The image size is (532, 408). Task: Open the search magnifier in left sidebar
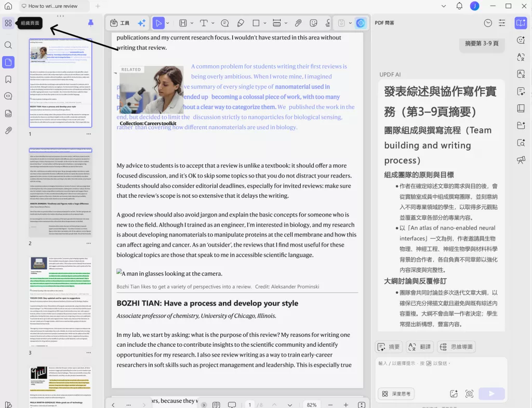[x=8, y=45]
